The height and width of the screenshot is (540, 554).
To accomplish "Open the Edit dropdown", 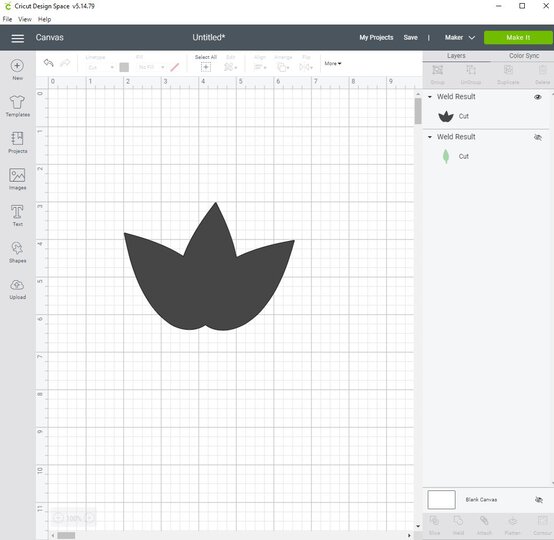I will tap(230, 67).
